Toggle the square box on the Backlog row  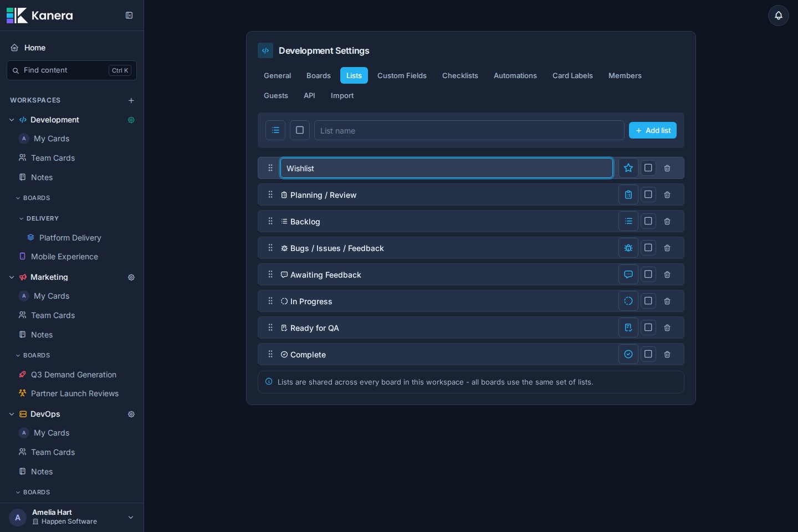point(648,221)
